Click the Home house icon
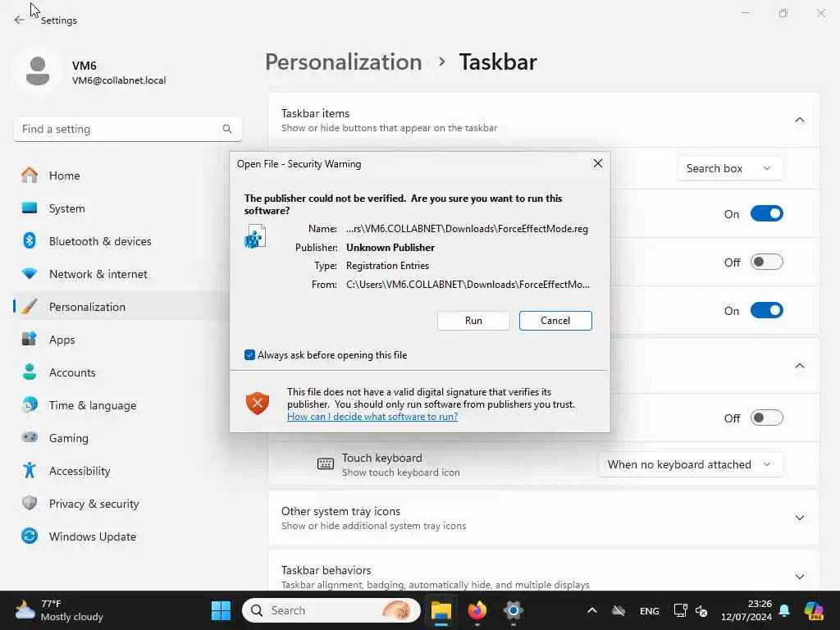This screenshot has height=630, width=840. coord(30,176)
